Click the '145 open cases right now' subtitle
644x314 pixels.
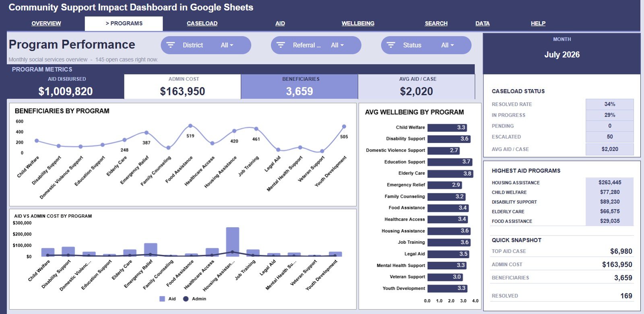[126, 60]
